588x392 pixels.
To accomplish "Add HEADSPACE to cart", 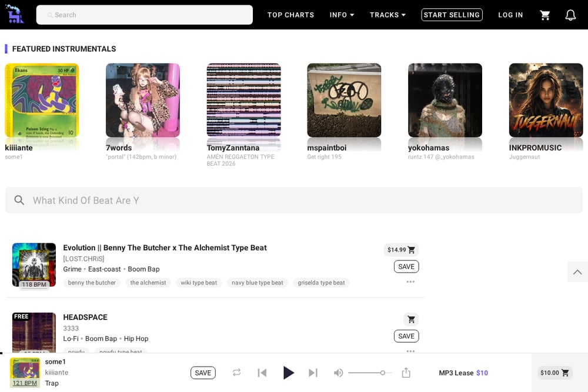I will 411,319.
